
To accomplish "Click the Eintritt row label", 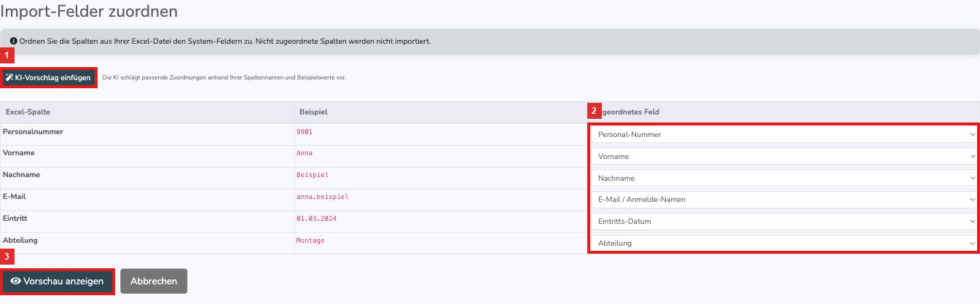I will pos(17,219).
